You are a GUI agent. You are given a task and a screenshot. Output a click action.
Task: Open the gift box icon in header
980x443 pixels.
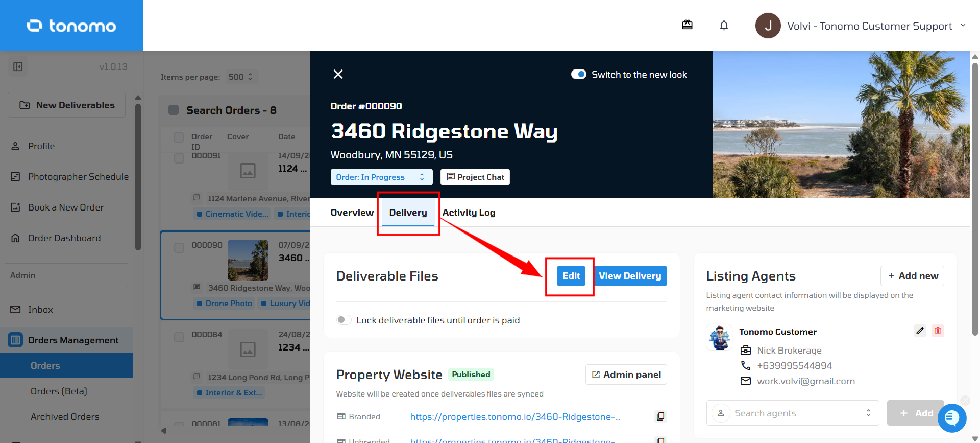[687, 25]
